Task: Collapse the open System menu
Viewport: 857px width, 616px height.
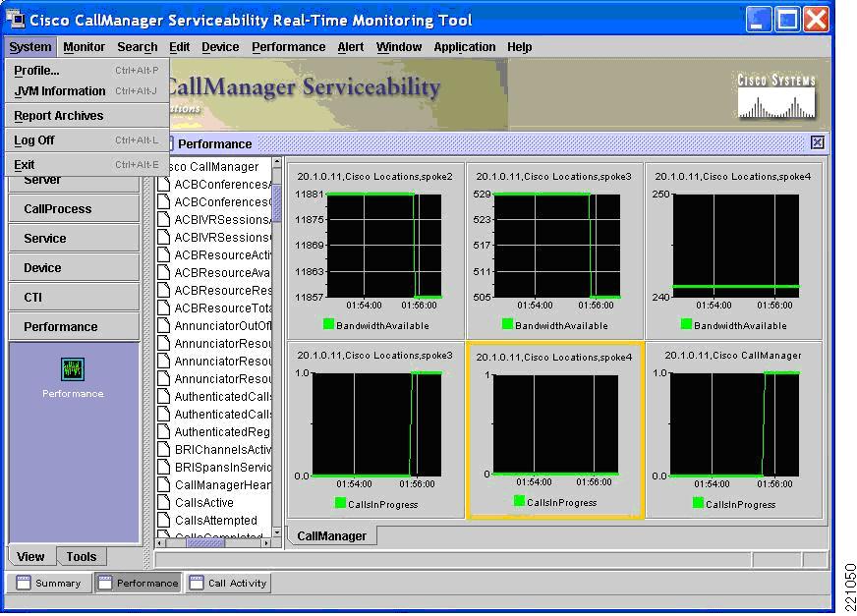Action: [30, 47]
